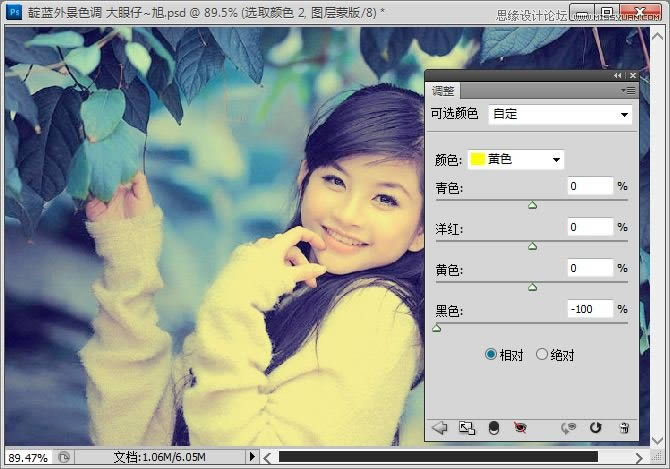Image resolution: width=670 pixels, height=469 pixels.
Task: Click the 89.47% zoom level field
Action: click(x=27, y=457)
